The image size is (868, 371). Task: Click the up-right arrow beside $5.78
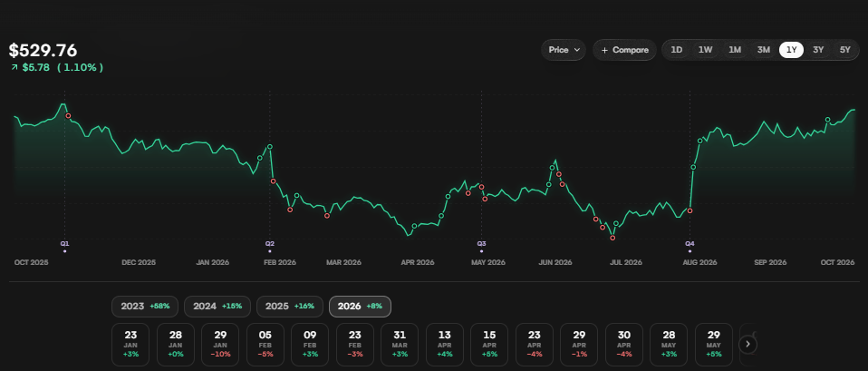click(x=14, y=67)
